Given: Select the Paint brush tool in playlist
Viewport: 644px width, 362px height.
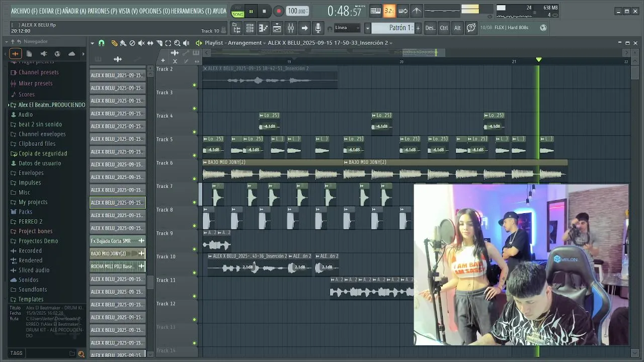Looking at the screenshot, I should point(123,43).
